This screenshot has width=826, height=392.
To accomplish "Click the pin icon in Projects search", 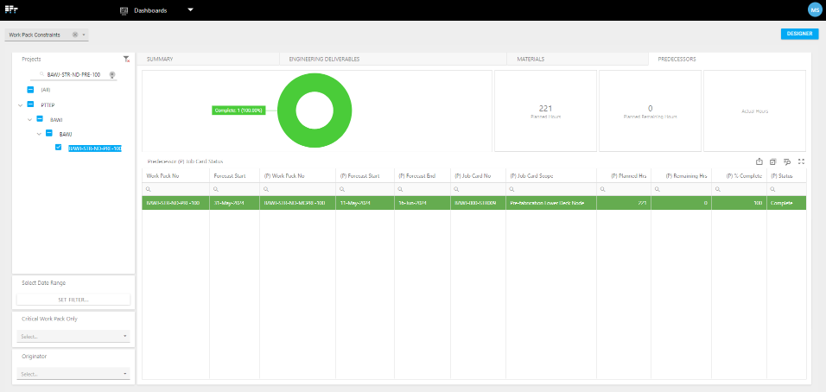I will pyautogui.click(x=112, y=75).
